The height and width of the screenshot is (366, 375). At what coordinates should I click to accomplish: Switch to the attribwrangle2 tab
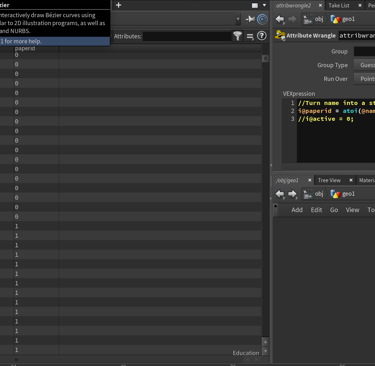click(293, 5)
